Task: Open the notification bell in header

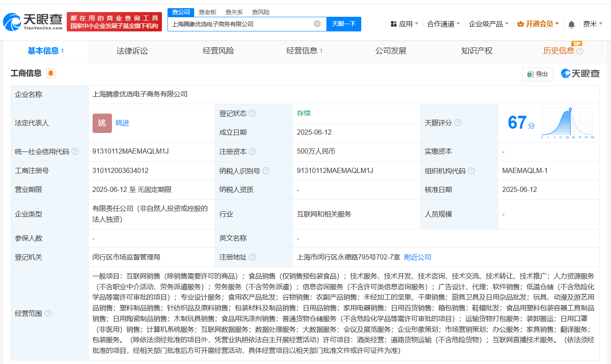Action: pos(571,24)
